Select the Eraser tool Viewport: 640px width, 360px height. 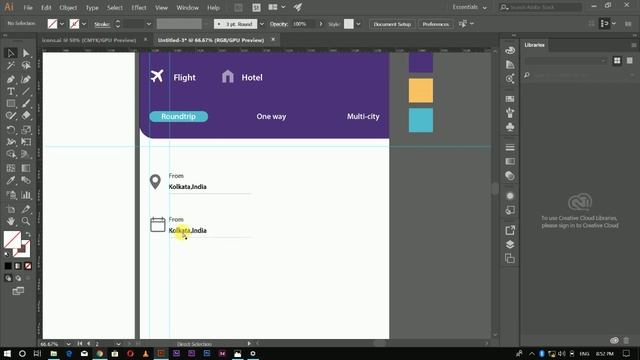26,116
